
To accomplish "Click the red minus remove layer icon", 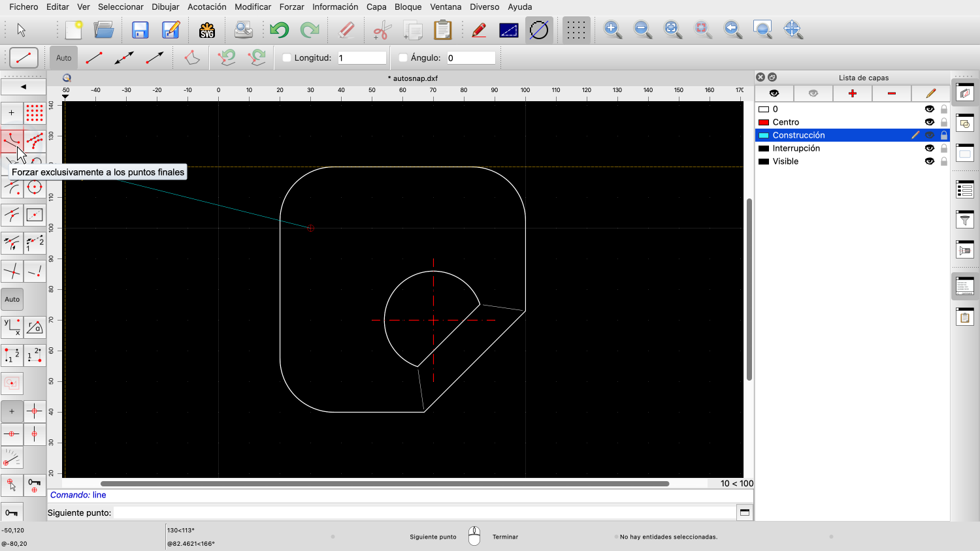I will [x=891, y=93].
